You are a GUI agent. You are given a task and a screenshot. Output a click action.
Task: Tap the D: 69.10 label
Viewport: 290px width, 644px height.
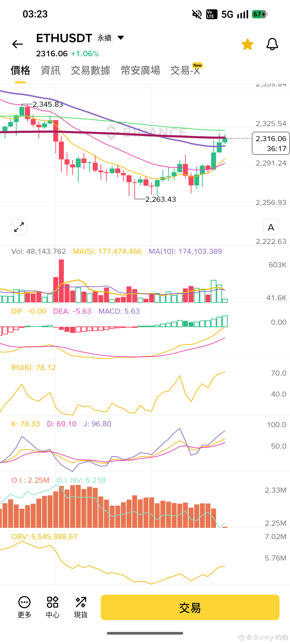[x=62, y=424]
